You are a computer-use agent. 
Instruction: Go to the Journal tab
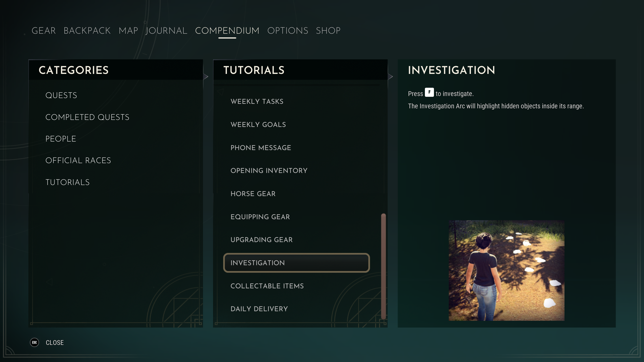(166, 31)
